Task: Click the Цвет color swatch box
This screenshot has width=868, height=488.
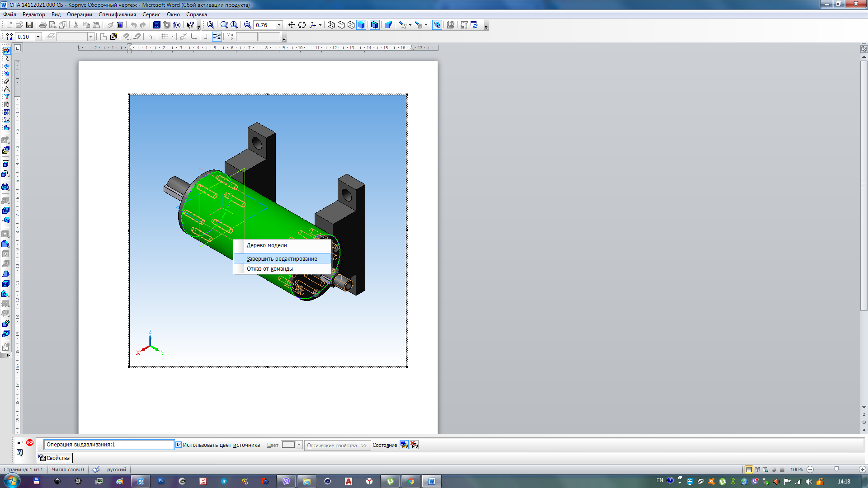Action: [x=288, y=445]
